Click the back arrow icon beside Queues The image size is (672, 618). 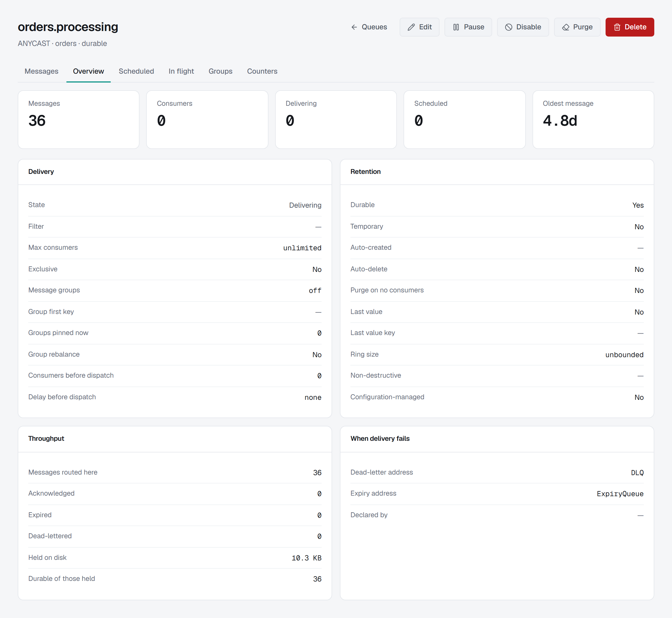pos(354,27)
